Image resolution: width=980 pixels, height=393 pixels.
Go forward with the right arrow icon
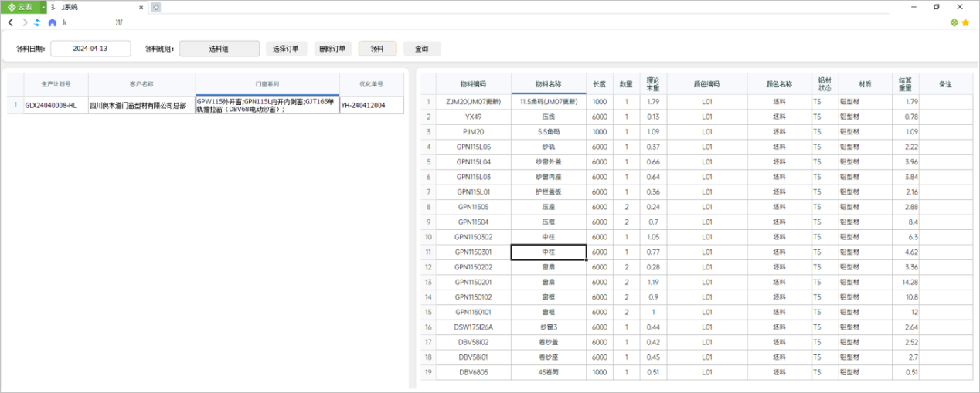[24, 22]
